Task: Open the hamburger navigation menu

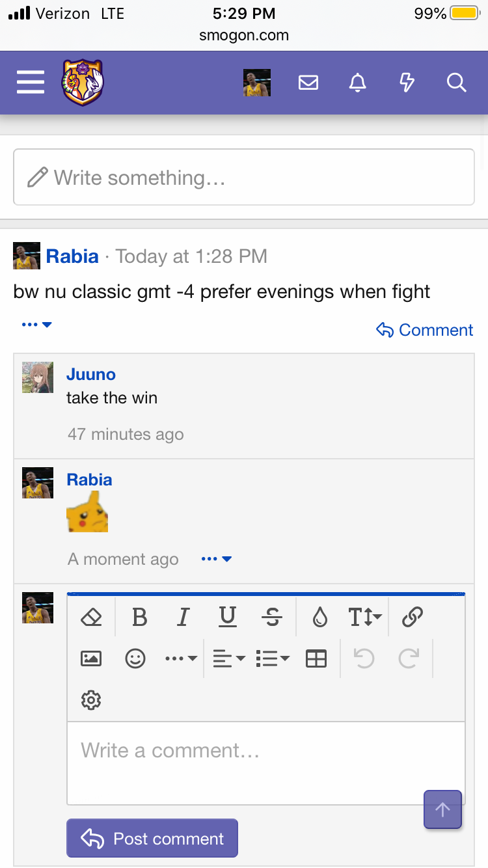Action: coord(31,83)
